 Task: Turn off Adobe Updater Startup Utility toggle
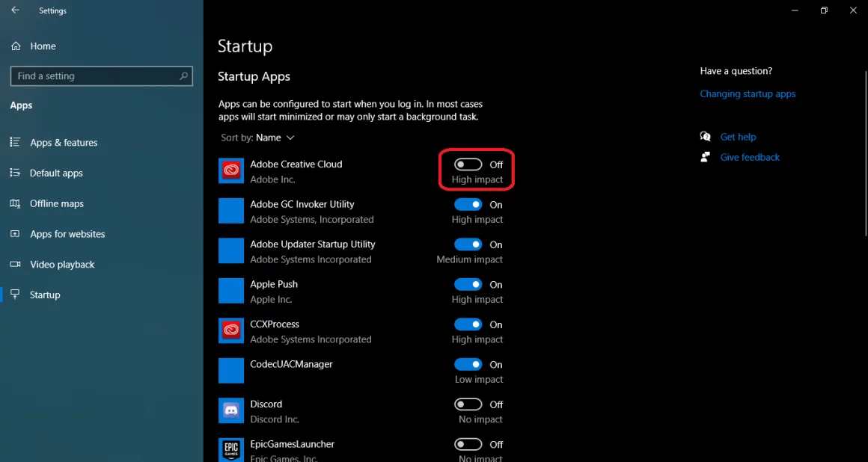[x=468, y=244]
